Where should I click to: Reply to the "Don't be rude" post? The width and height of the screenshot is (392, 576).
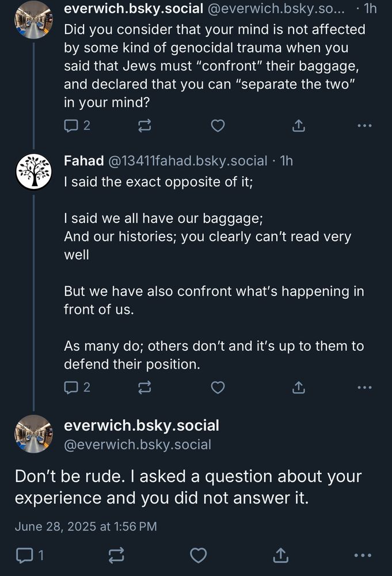coord(24,555)
